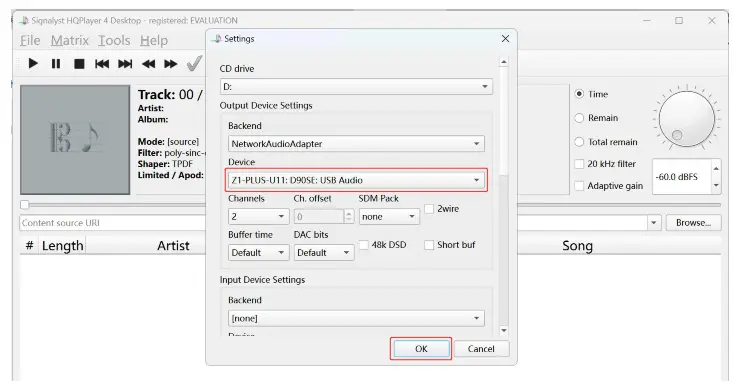
Task: Open the Channels dropdown
Action: 258,217
